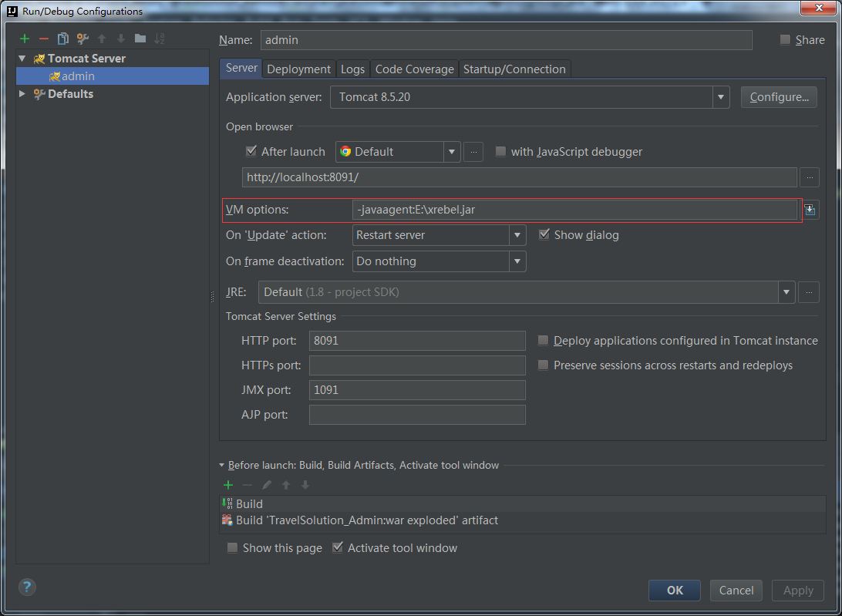Select admin configuration in tree
This screenshot has width=842, height=616.
[x=113, y=76]
